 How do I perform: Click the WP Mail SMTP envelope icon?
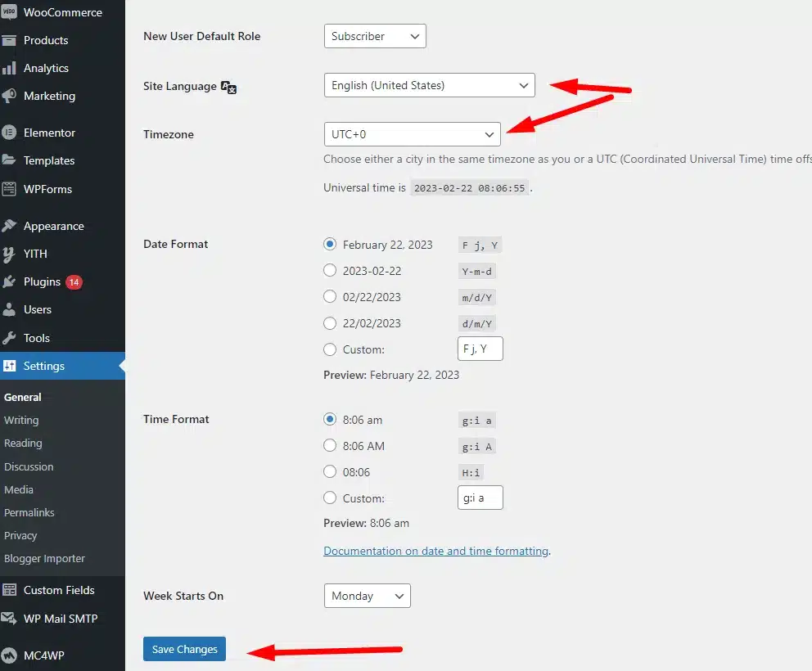[x=10, y=619]
